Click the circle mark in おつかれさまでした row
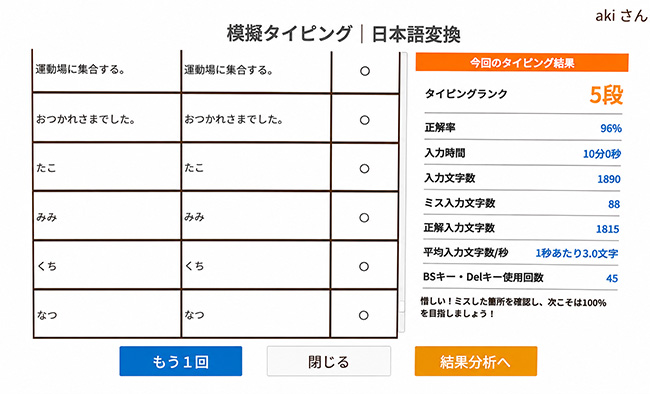The width and height of the screenshot is (650, 394). point(365,120)
